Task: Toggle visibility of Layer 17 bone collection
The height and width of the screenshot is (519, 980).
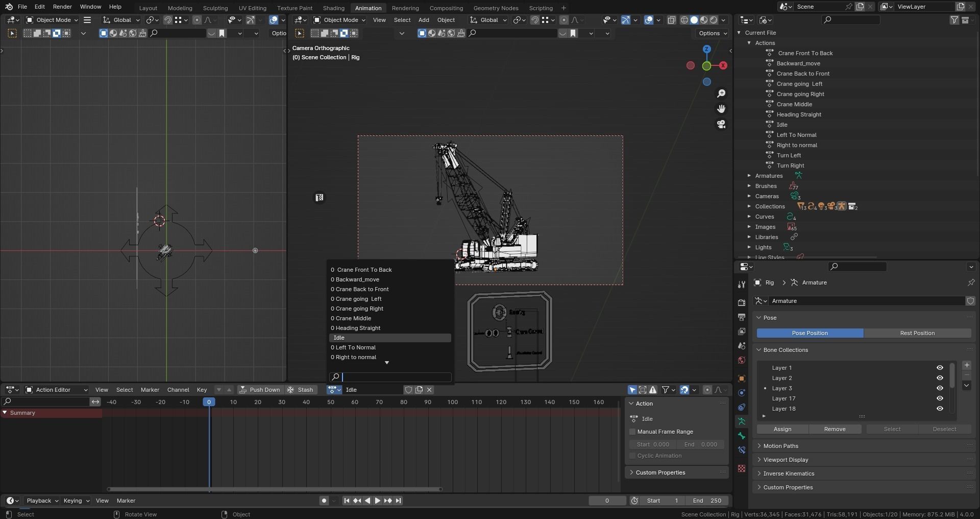Action: click(x=940, y=398)
